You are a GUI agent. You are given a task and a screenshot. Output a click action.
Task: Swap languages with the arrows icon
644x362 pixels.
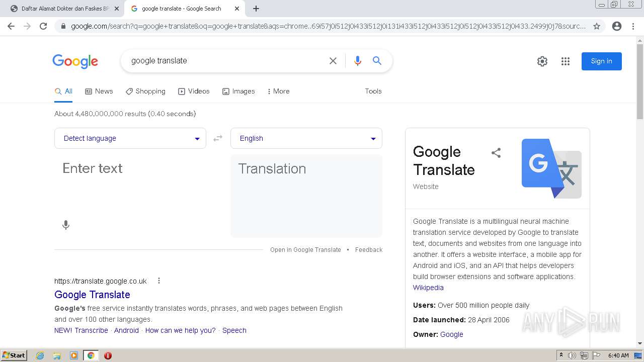pos(218,138)
